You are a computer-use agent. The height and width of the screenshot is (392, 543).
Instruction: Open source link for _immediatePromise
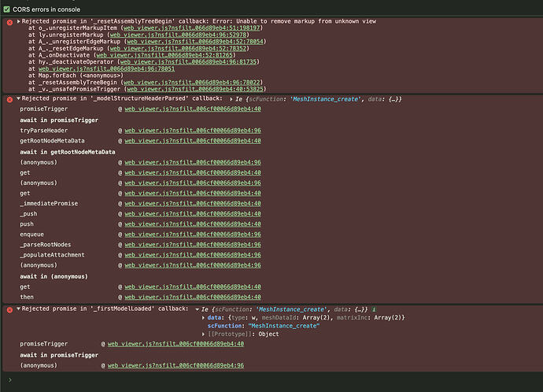pos(193,204)
